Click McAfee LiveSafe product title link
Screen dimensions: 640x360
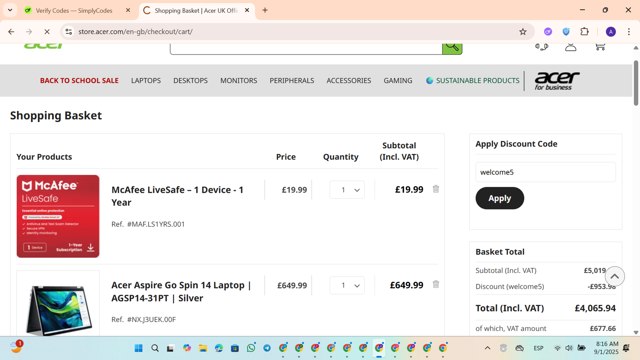coord(178,196)
